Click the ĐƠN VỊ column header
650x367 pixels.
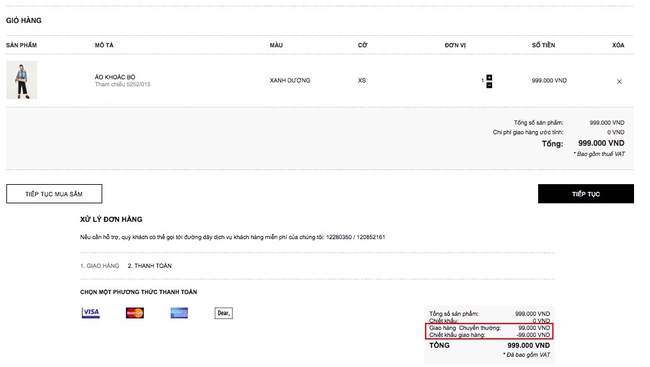[455, 45]
